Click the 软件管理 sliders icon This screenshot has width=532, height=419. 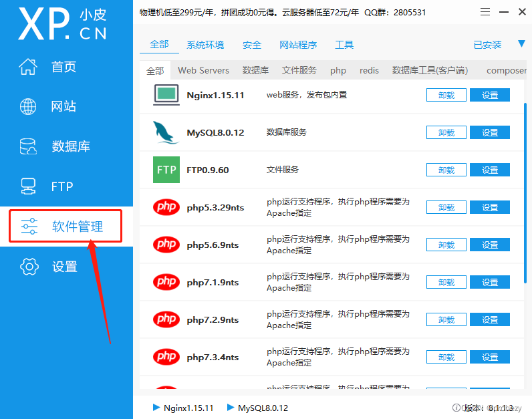coord(29,227)
